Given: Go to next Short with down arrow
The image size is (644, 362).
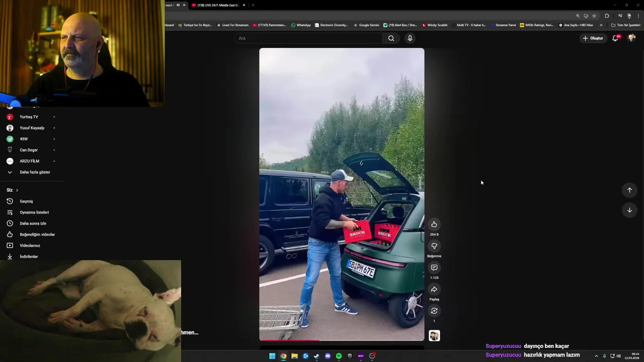Looking at the screenshot, I should (629, 210).
